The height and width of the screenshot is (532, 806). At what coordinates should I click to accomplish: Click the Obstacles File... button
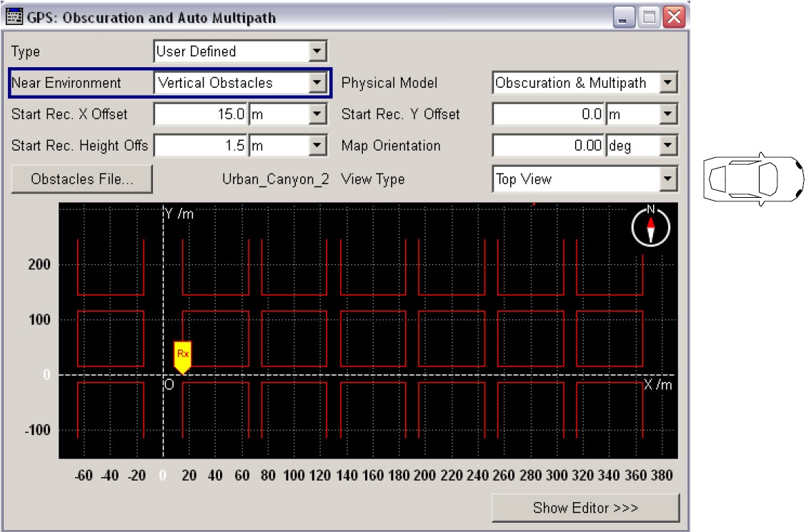81,179
